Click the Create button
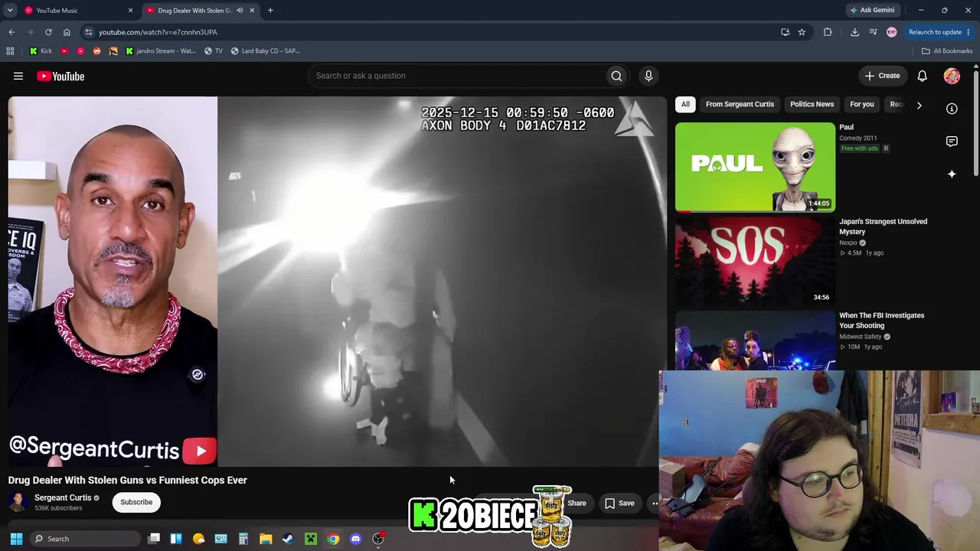Screen dimensions: 980x551 click(x=882, y=76)
